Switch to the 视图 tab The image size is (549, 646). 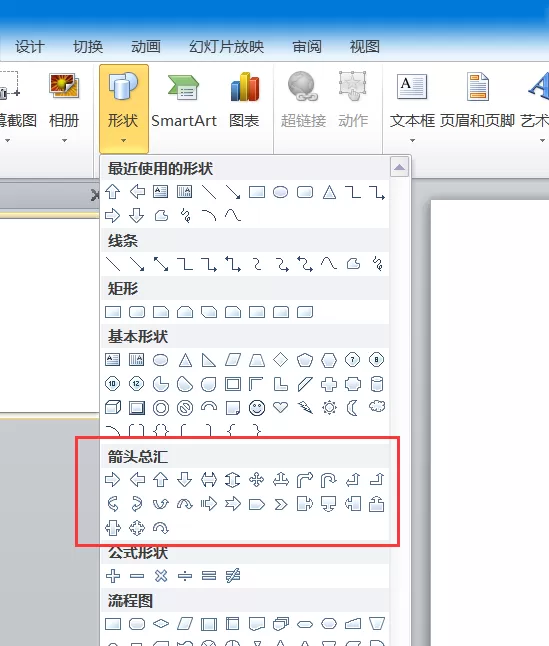click(364, 47)
